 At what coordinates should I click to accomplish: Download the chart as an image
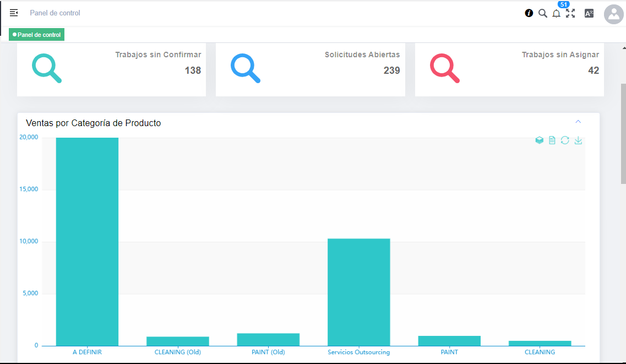[578, 140]
